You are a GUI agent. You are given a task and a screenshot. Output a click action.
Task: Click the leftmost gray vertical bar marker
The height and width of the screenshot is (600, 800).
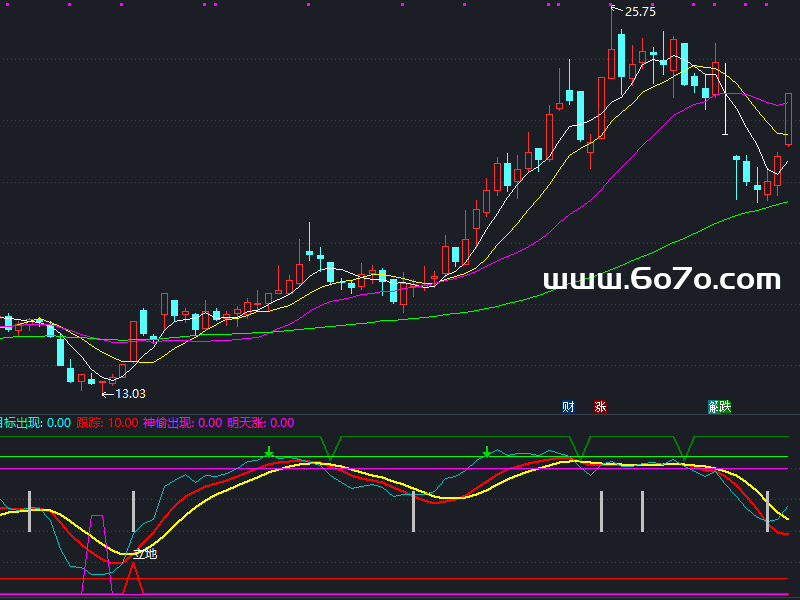[30, 511]
